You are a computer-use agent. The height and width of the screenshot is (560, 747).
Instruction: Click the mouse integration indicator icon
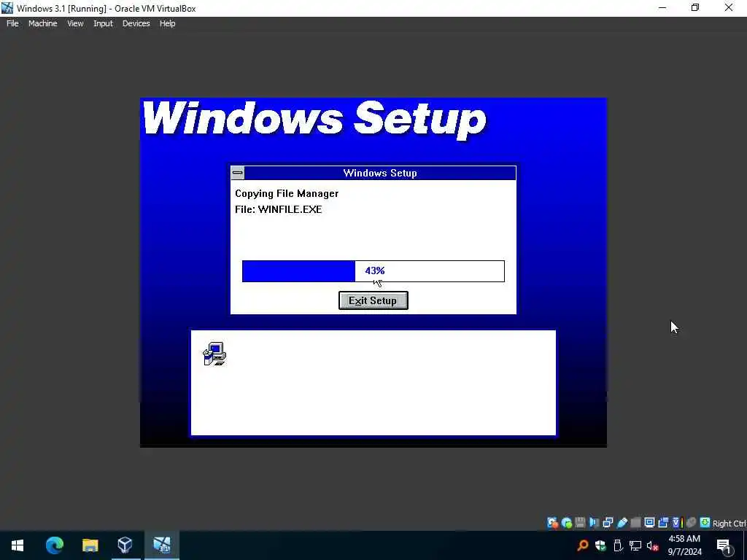692,523
